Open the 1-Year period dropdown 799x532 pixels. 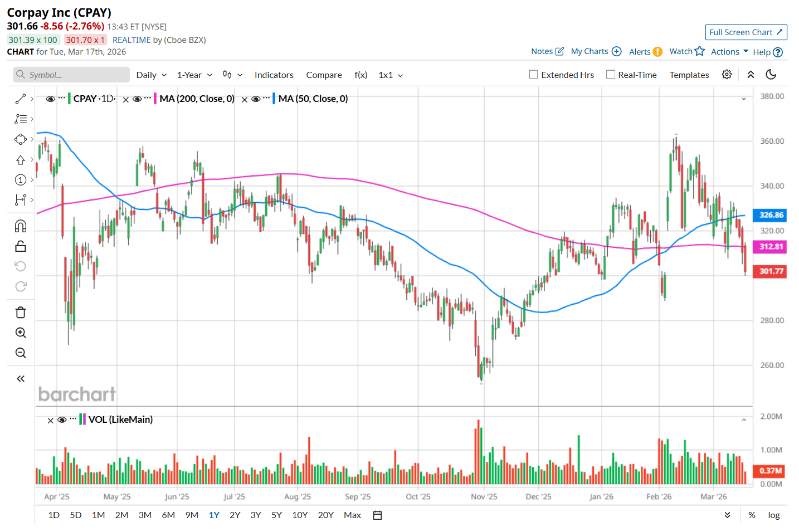[194, 75]
